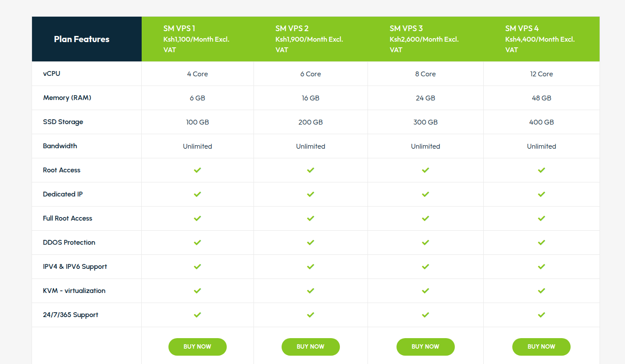
Task: Click the SM VPS 1 plan header
Action: [x=197, y=39]
